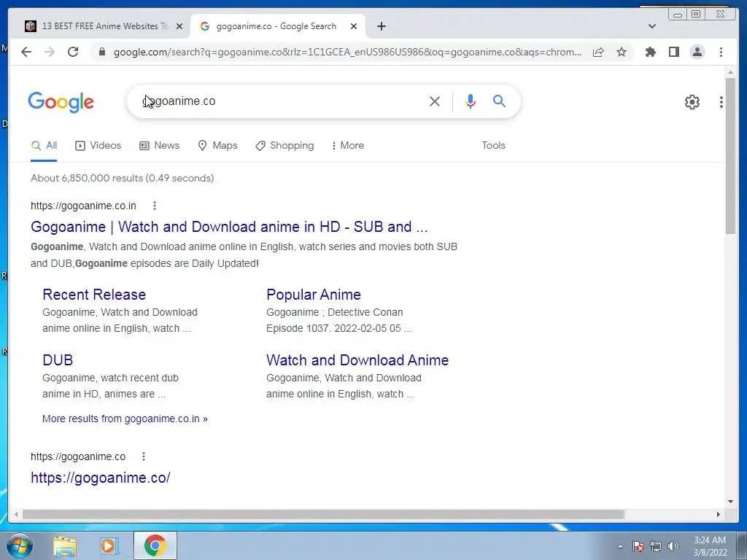
Task: Go to Google home via logo
Action: [x=61, y=102]
